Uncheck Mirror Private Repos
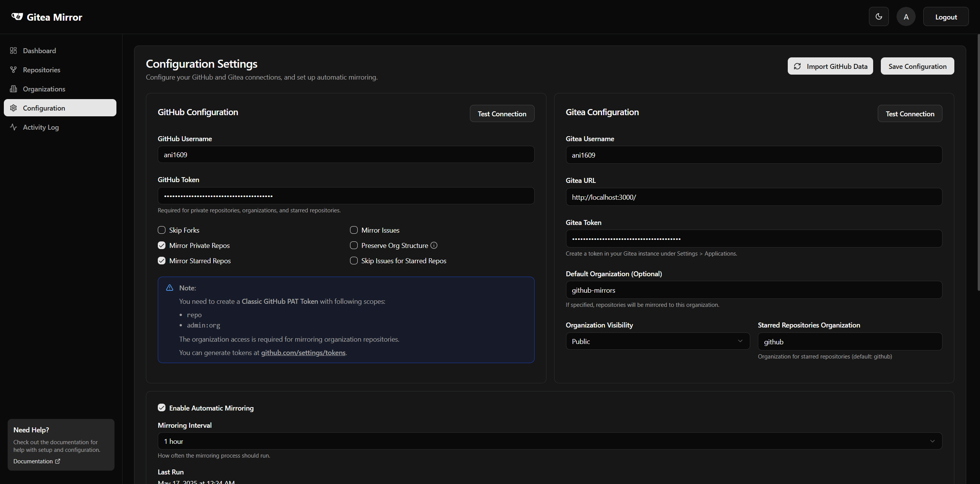 point(162,245)
